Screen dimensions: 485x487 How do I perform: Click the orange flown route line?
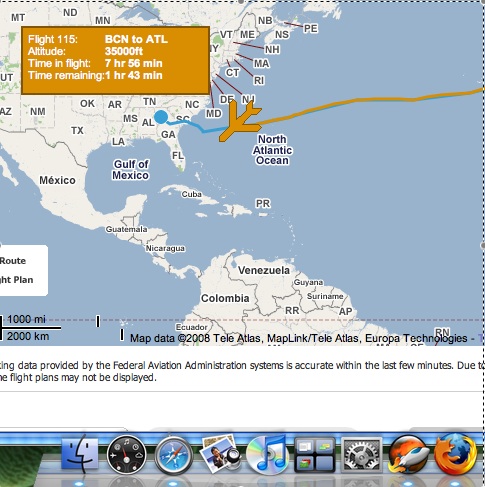367,101
